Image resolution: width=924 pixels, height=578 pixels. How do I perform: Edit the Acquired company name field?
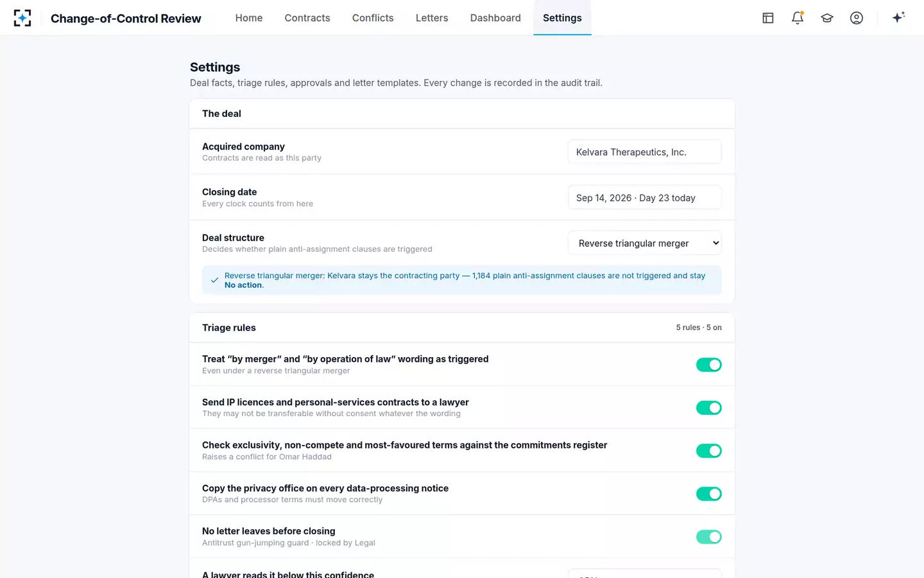click(645, 152)
